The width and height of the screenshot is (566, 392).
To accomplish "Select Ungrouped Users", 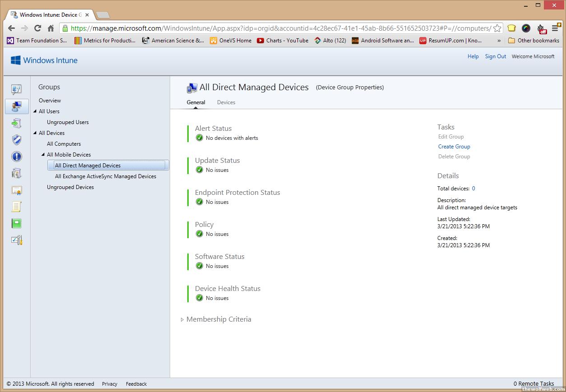I will point(68,122).
